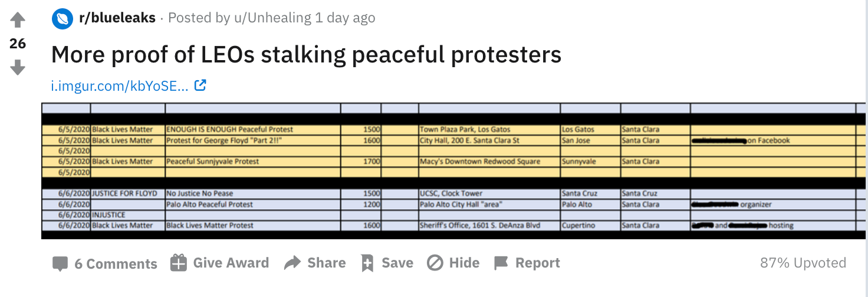This screenshot has width=868, height=297.
Task: Upvote the post with the up arrow
Action: click(18, 21)
